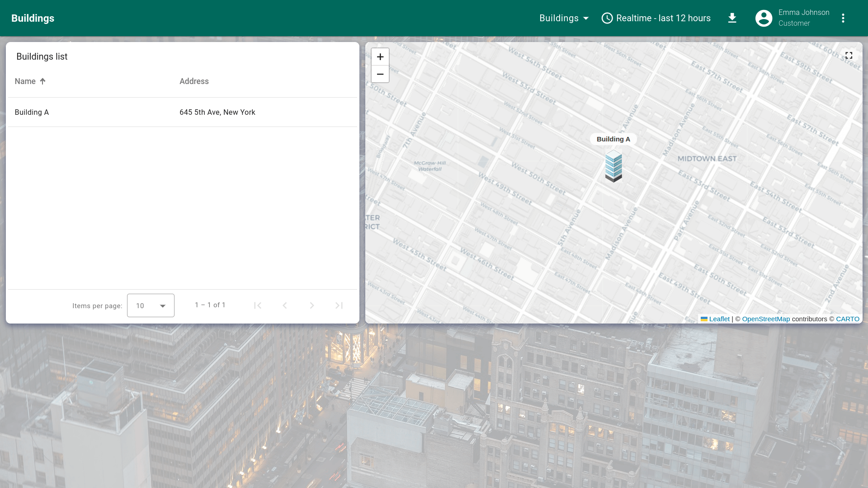
Task: Open the CARTO attribution link
Action: 847,319
